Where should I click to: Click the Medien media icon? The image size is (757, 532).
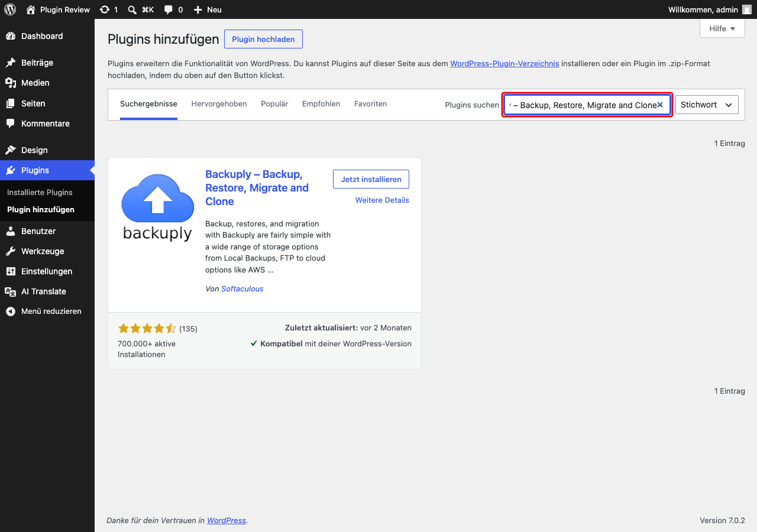(11, 83)
